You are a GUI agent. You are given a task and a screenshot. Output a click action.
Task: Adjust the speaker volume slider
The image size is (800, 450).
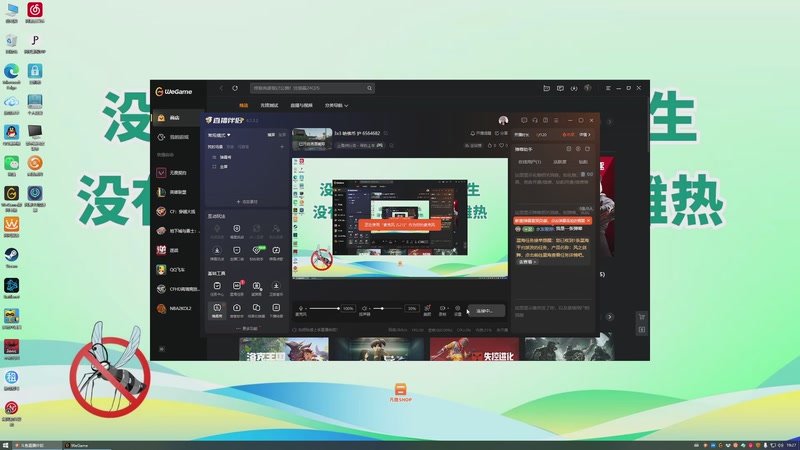coord(388,308)
